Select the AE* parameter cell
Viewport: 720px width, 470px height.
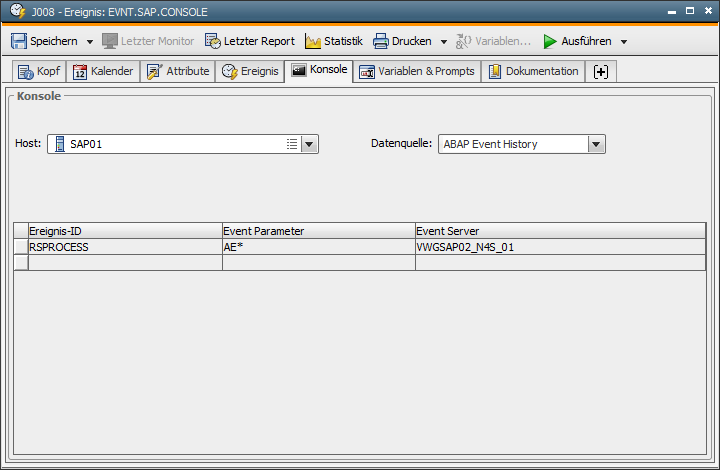[x=319, y=247]
